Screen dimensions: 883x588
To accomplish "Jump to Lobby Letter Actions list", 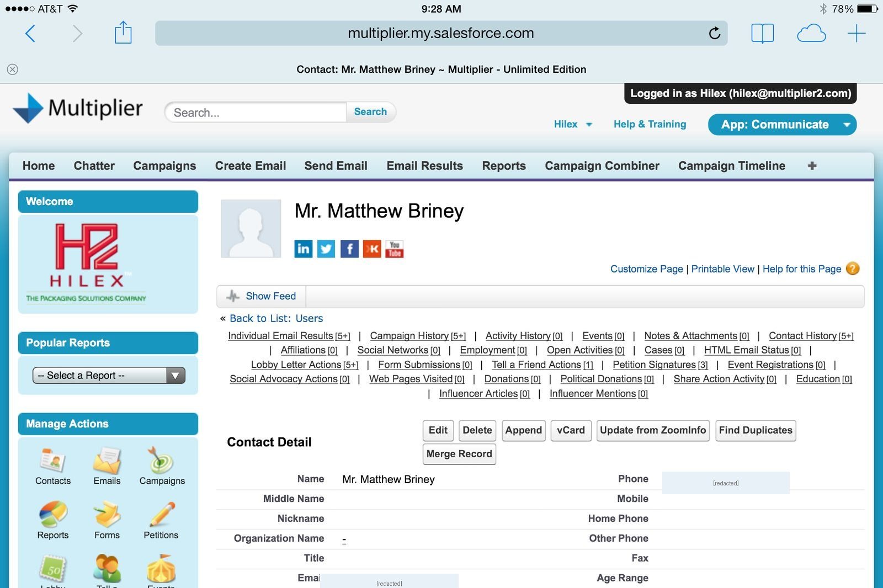I will [305, 365].
